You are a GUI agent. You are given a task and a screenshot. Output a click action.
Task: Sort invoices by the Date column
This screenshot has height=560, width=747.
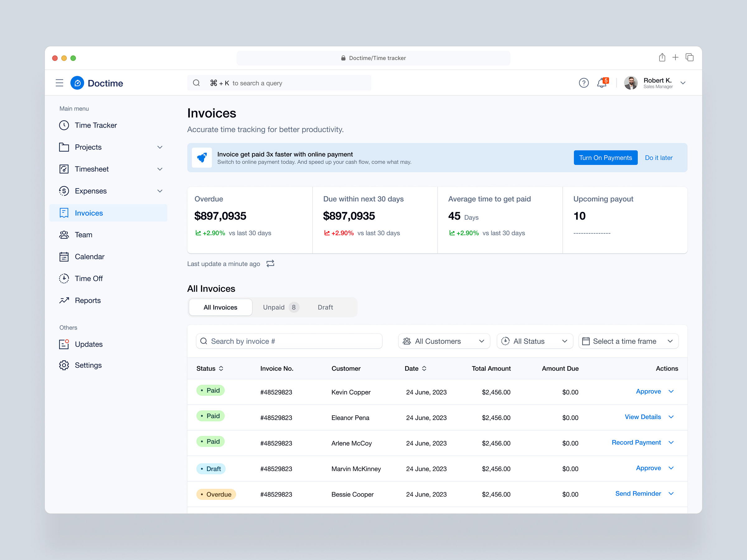click(x=416, y=368)
